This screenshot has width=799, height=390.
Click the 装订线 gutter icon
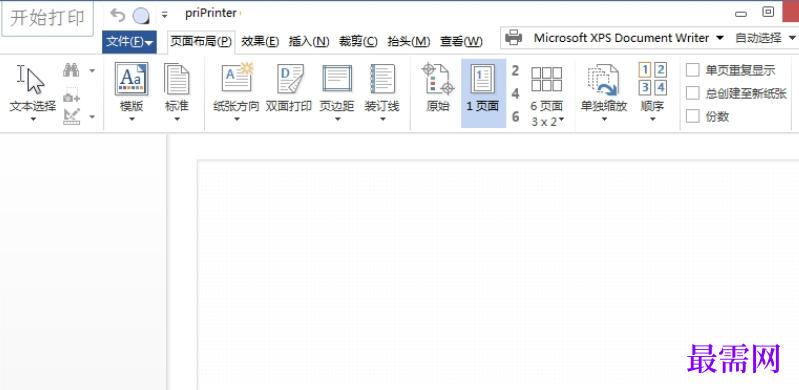click(382, 80)
